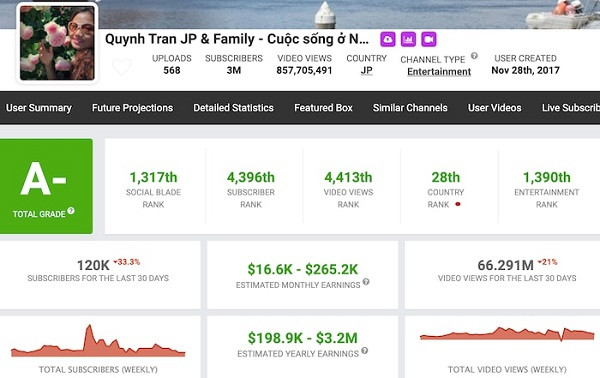Click the heart favorite icon
This screenshot has height=378, width=600.
pyautogui.click(x=122, y=67)
